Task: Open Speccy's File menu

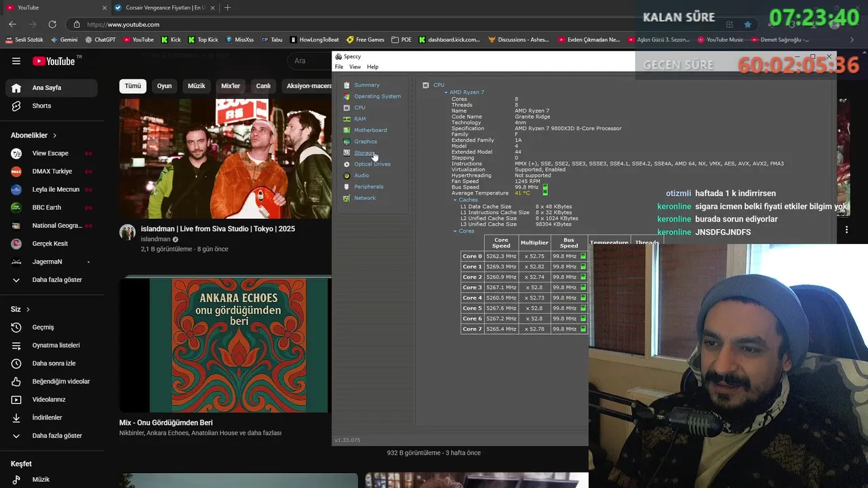Action: point(339,67)
